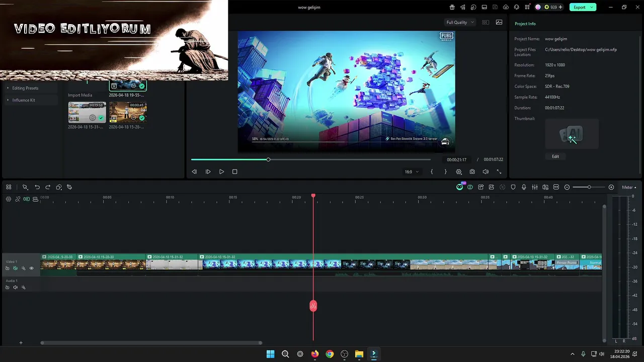Add a marker with the shield icon
This screenshot has width=644, height=362.
coord(513,187)
